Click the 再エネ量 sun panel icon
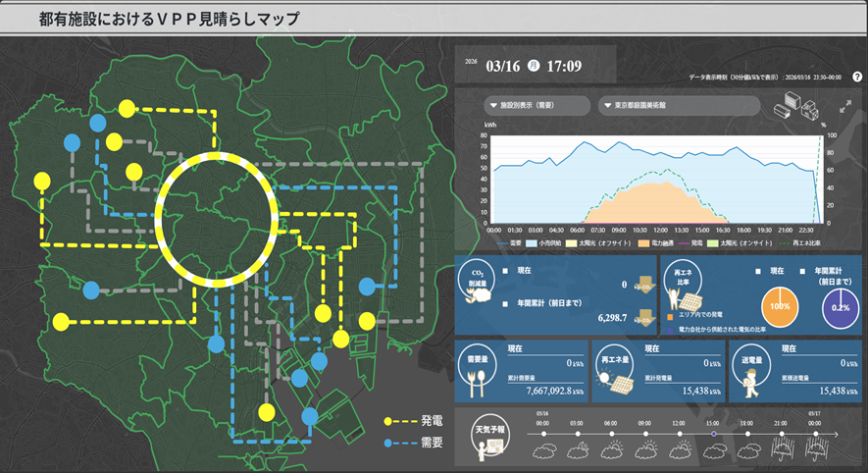Image resolution: width=868 pixels, height=473 pixels. tap(615, 369)
